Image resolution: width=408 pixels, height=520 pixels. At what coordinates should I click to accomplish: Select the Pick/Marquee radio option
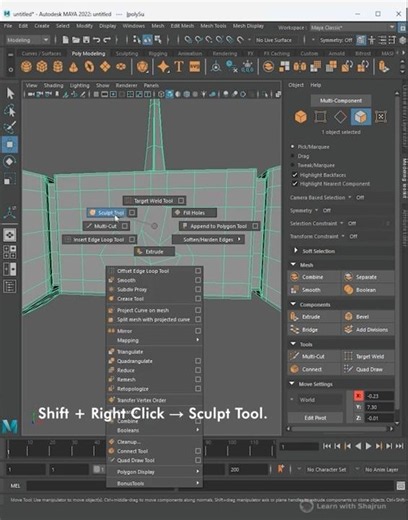(x=293, y=147)
